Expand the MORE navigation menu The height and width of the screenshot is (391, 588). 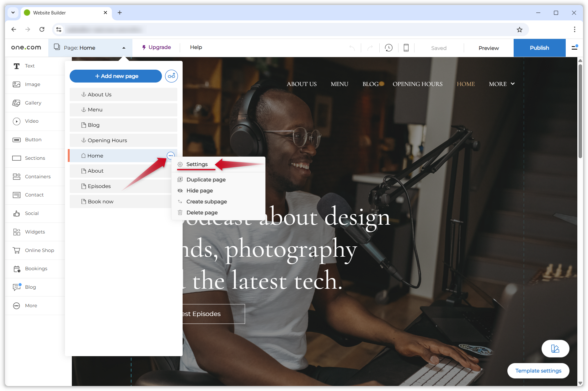click(x=501, y=84)
